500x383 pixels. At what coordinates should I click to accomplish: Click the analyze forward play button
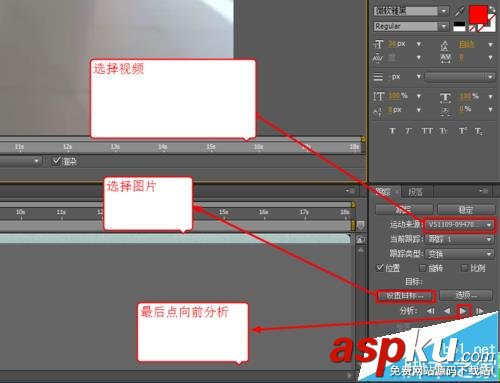[463, 311]
